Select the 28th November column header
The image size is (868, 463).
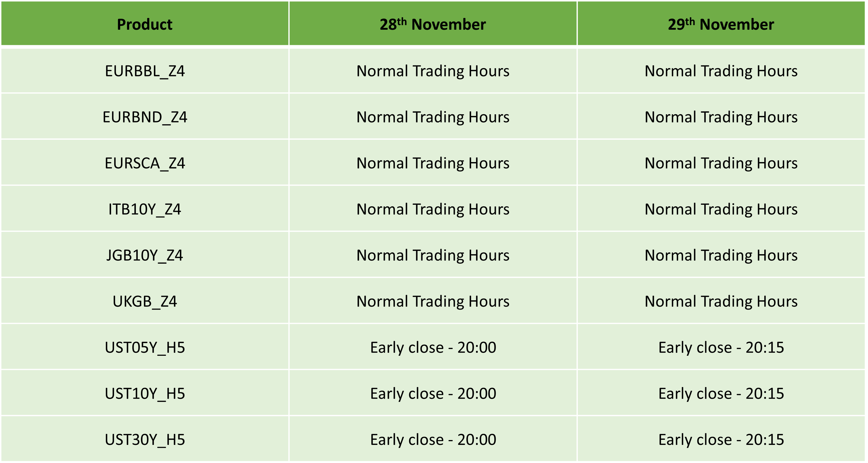433,23
